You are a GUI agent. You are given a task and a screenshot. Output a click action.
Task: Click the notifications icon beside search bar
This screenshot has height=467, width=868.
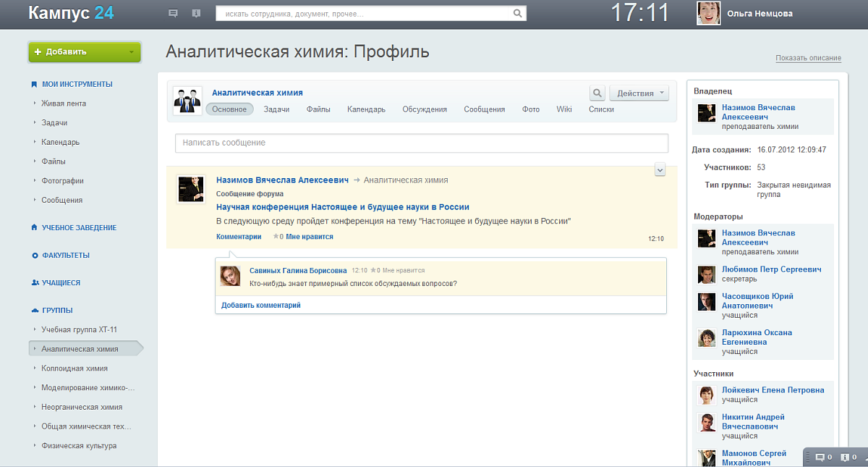[196, 13]
